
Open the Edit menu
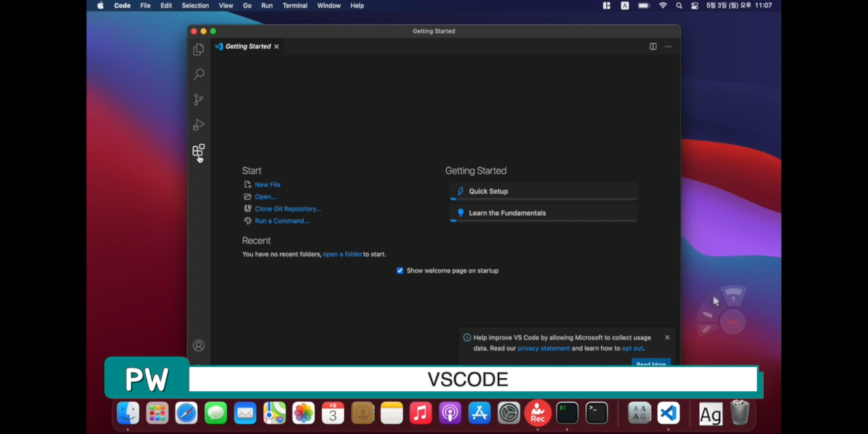[166, 5]
